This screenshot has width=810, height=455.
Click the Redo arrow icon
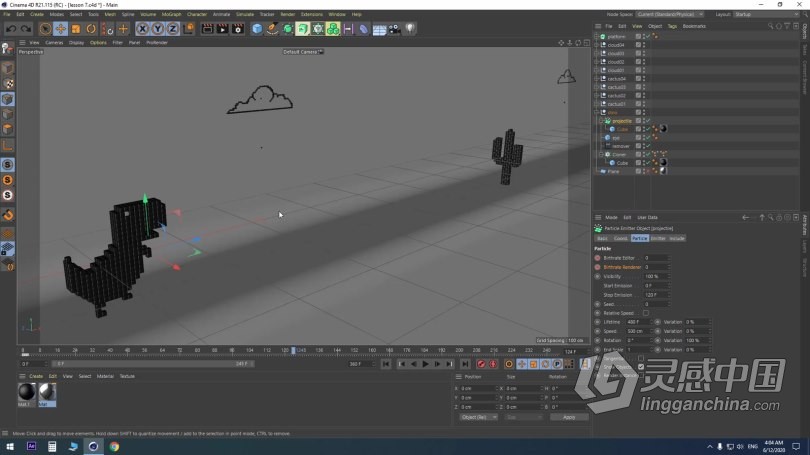click(x=26, y=29)
